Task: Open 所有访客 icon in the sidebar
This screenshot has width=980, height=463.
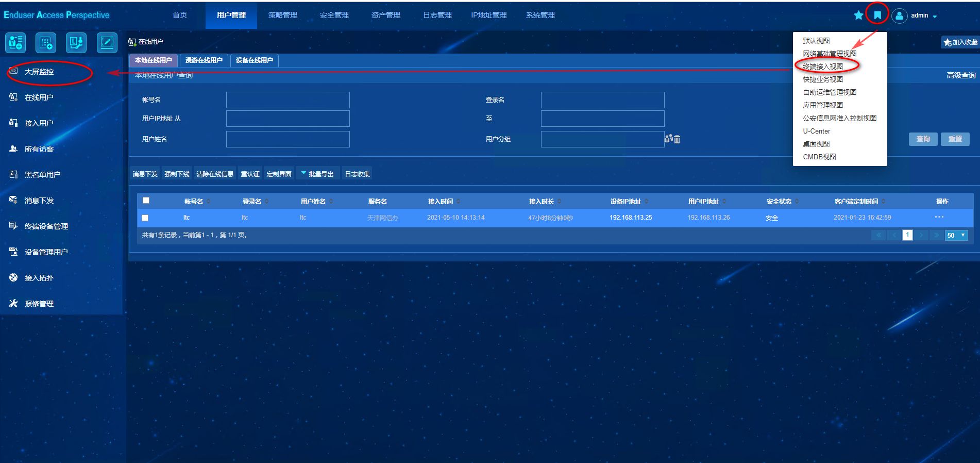Action: [x=14, y=148]
